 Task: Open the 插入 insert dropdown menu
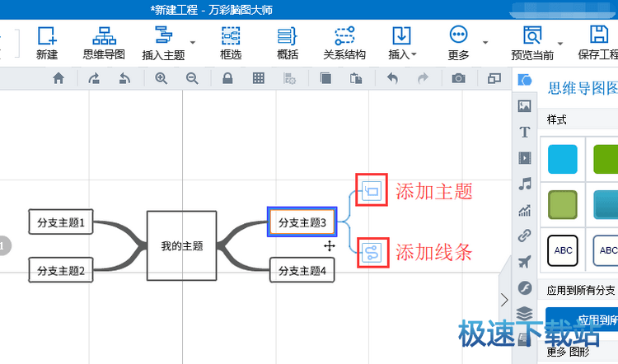point(401,43)
